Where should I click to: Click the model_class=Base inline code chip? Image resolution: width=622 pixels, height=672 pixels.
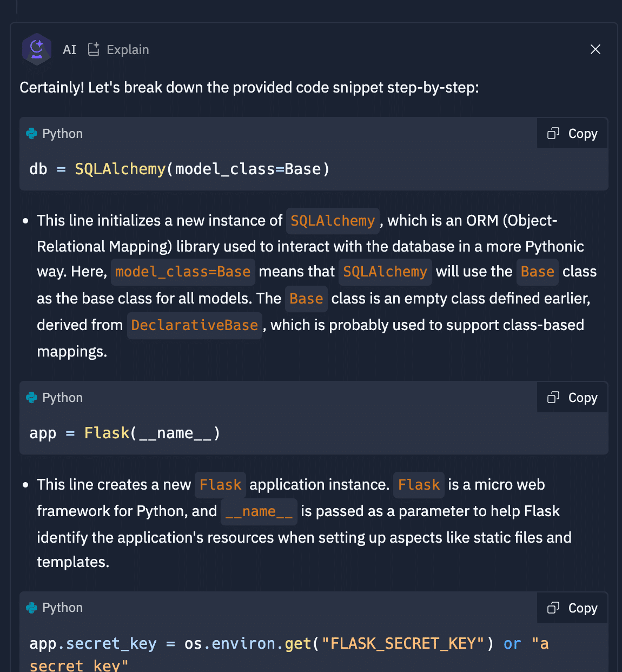pos(183,272)
